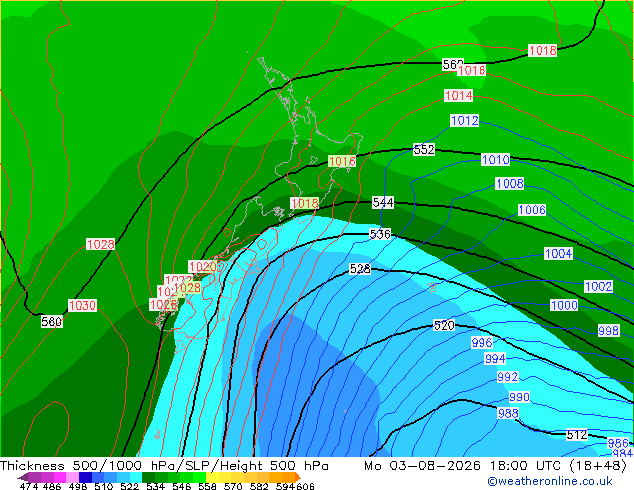Screen dimensions: 634x490
Task: Select the 1002 pressure label
Action: 598,286
